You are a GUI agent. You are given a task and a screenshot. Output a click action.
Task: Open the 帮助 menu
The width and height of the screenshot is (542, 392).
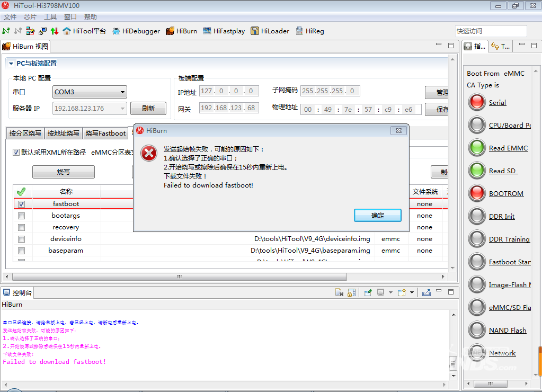pos(90,17)
